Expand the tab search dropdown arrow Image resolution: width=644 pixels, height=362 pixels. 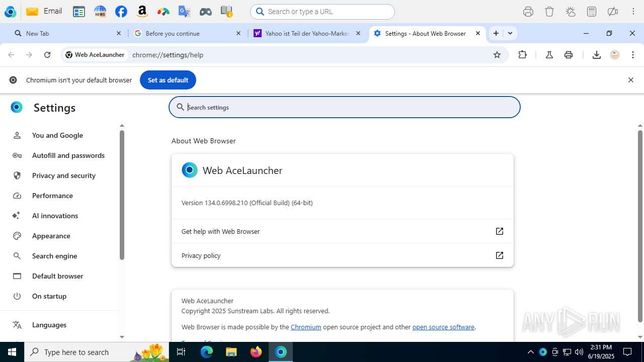click(510, 33)
